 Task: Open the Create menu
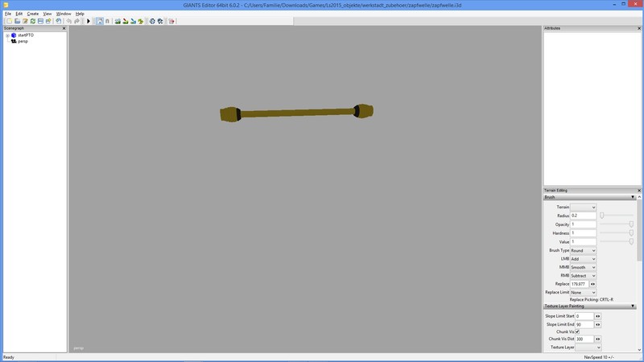pos(32,14)
